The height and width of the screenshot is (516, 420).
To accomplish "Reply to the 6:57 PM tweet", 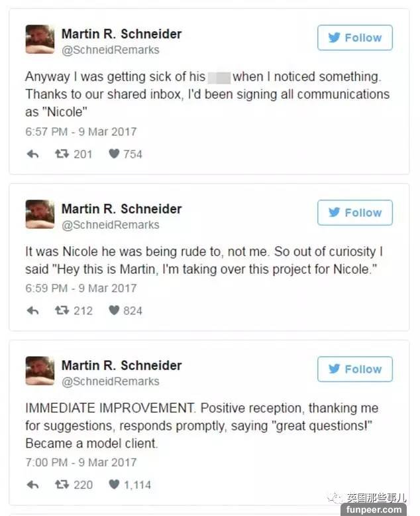I will [x=32, y=154].
